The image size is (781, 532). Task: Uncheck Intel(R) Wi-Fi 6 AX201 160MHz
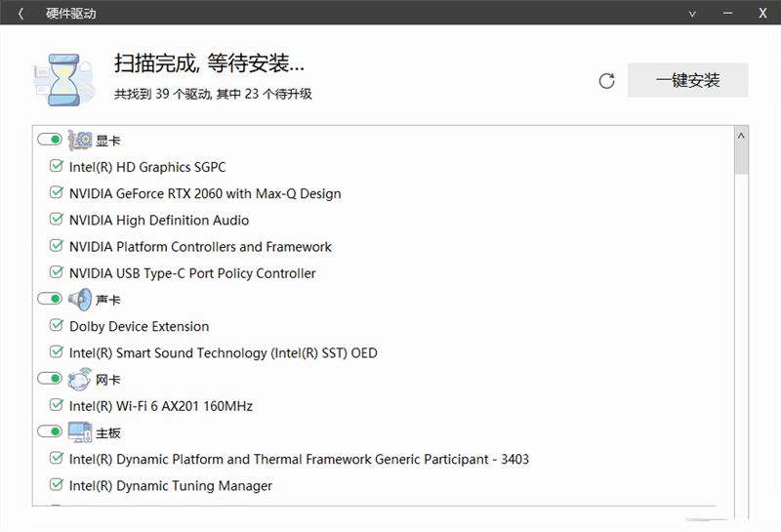click(57, 405)
